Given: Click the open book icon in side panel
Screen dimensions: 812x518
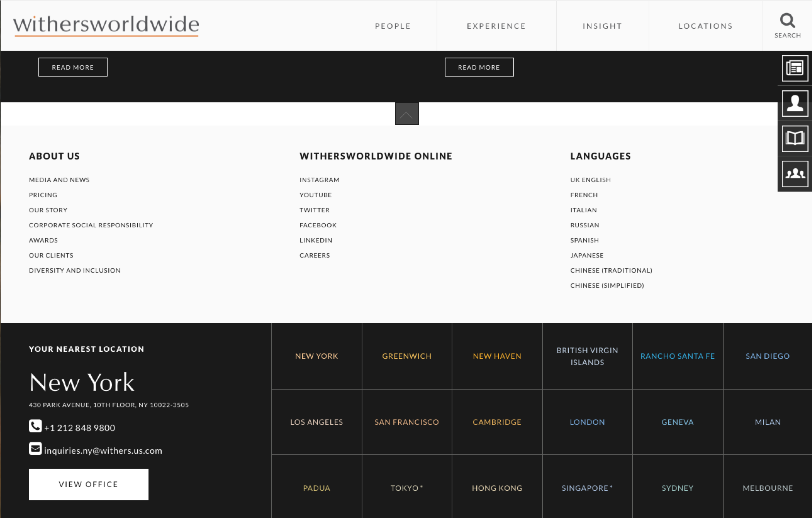Looking at the screenshot, I should 795,138.
